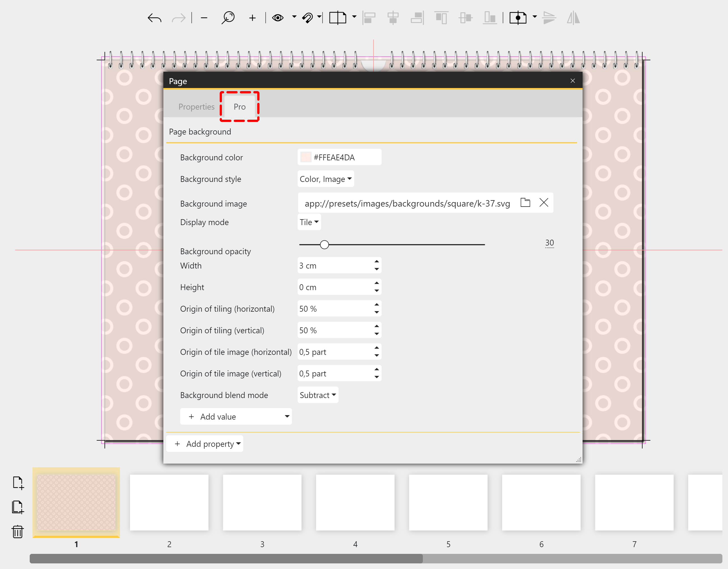Click the Background color swatch
Screen dimensions: 728x569
point(305,157)
